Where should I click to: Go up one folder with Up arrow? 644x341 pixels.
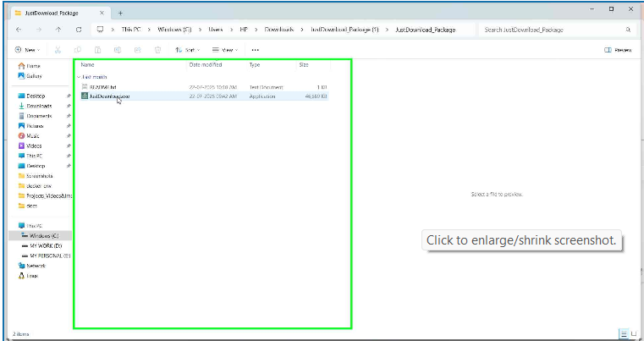(58, 29)
